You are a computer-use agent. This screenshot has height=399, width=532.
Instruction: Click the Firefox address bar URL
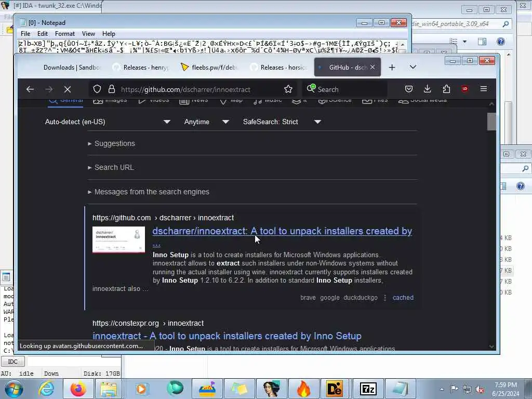tap(185, 89)
